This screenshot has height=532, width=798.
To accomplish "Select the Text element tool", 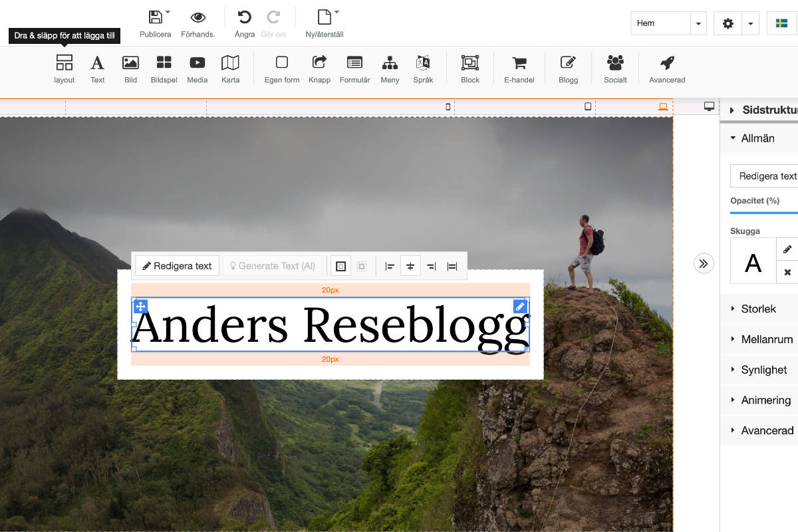I will pyautogui.click(x=98, y=69).
